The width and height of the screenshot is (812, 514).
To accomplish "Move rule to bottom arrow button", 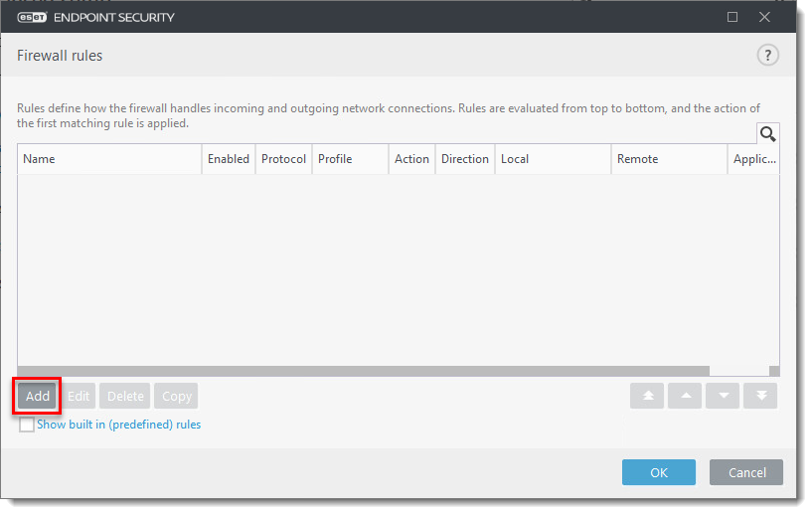I will tap(761, 396).
